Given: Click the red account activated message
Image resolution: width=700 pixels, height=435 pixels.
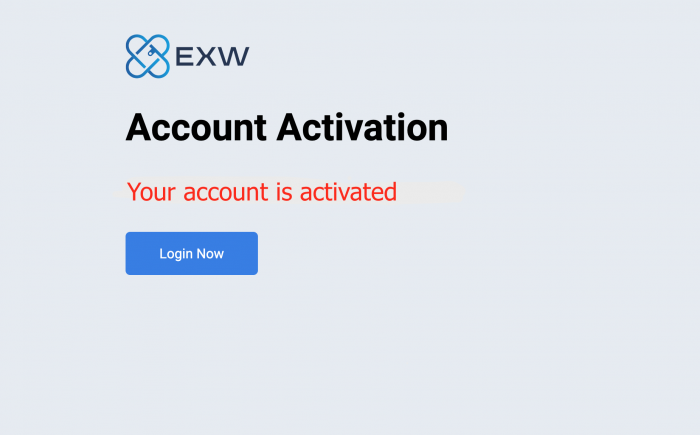Looking at the screenshot, I should click(262, 192).
